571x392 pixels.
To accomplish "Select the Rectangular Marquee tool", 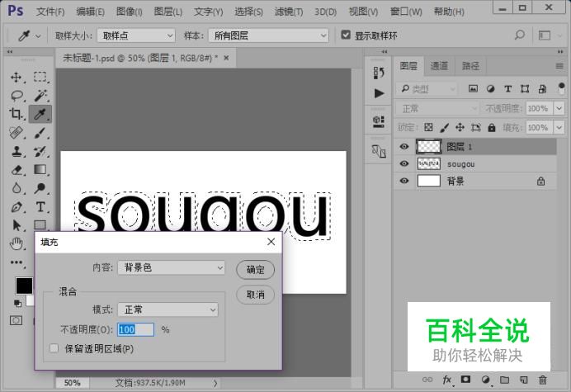I will [x=40, y=78].
